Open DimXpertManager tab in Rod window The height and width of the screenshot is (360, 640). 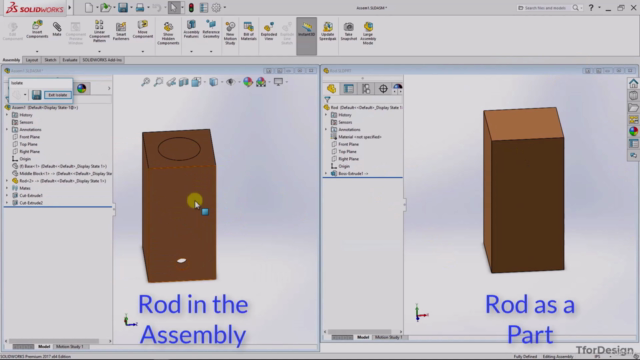point(383,89)
